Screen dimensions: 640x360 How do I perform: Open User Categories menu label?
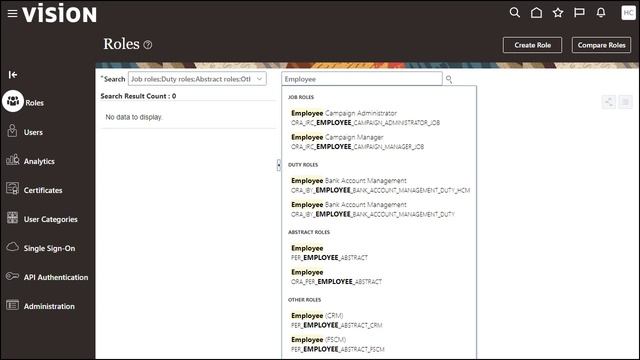point(51,219)
